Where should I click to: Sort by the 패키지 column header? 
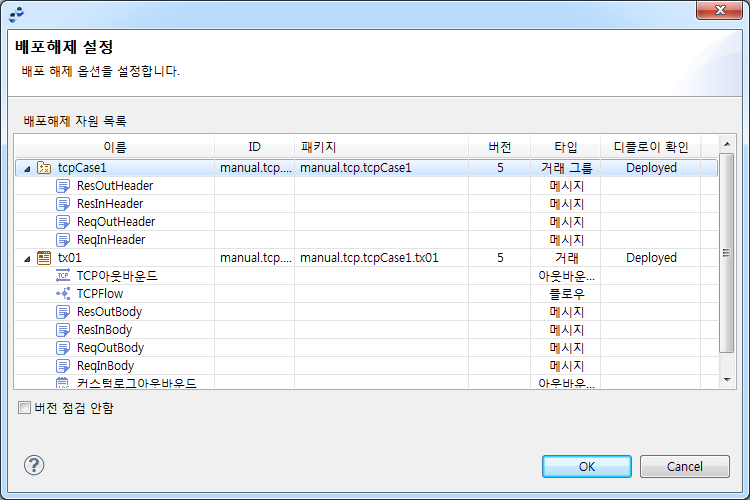381,147
